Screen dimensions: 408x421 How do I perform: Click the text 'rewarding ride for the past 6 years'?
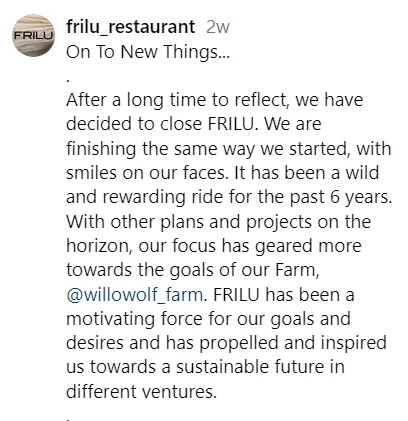pos(247,197)
